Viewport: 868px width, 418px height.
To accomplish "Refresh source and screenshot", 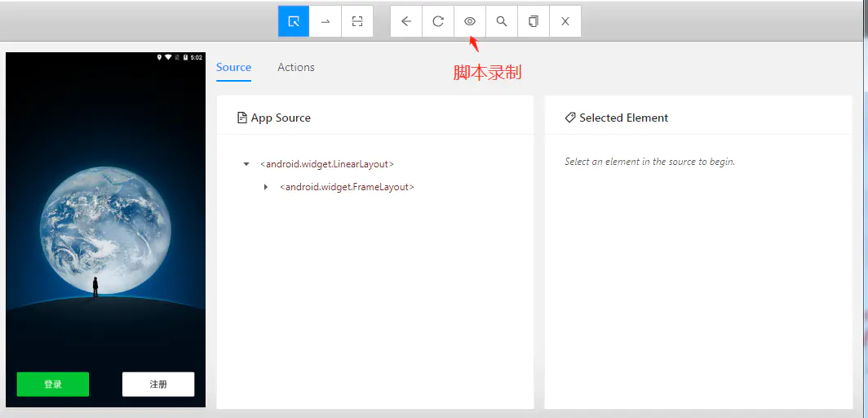I will (438, 21).
